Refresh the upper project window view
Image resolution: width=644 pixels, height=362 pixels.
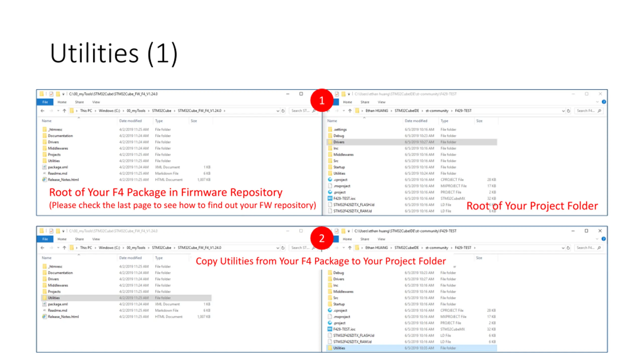pos(569,111)
